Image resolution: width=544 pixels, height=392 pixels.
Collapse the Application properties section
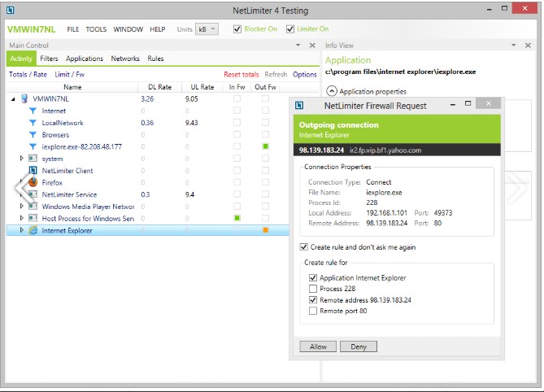coord(332,91)
